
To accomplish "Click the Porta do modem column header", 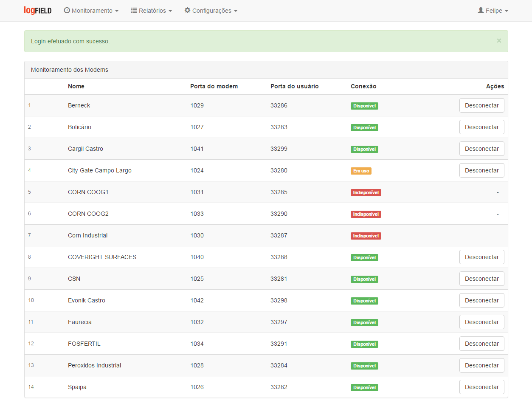I will 214,86.
